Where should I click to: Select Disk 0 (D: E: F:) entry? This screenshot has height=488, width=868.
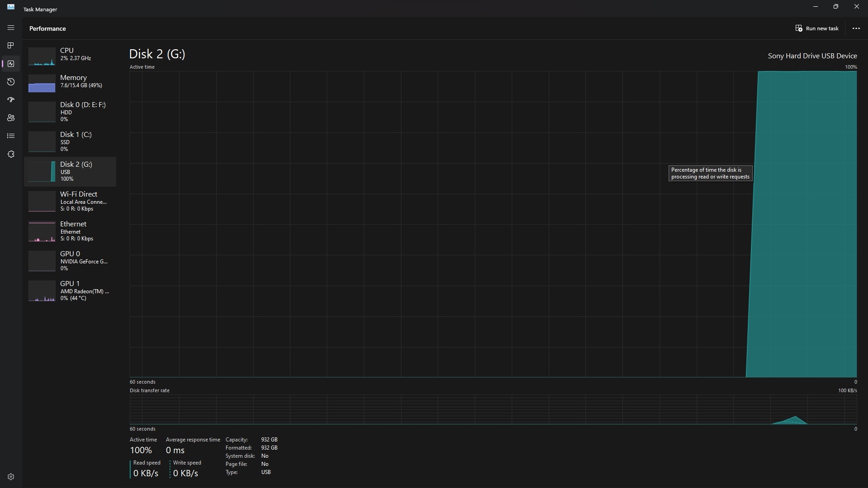[70, 112]
